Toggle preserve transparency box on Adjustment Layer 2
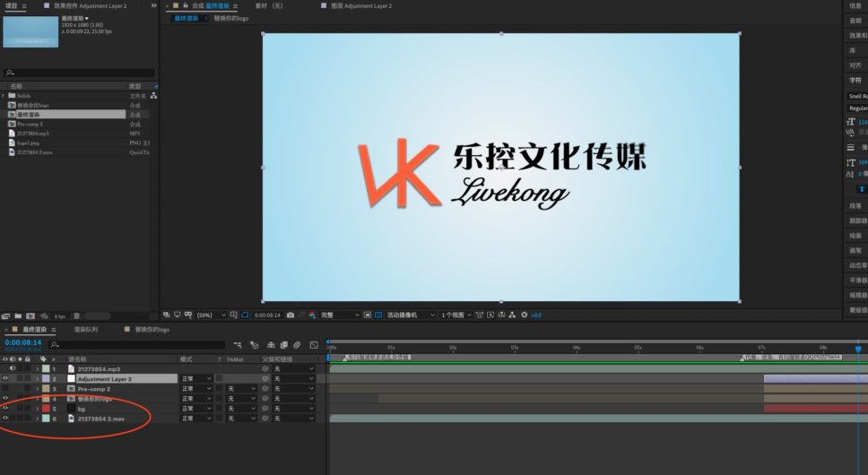This screenshot has width=868, height=475. tap(219, 379)
